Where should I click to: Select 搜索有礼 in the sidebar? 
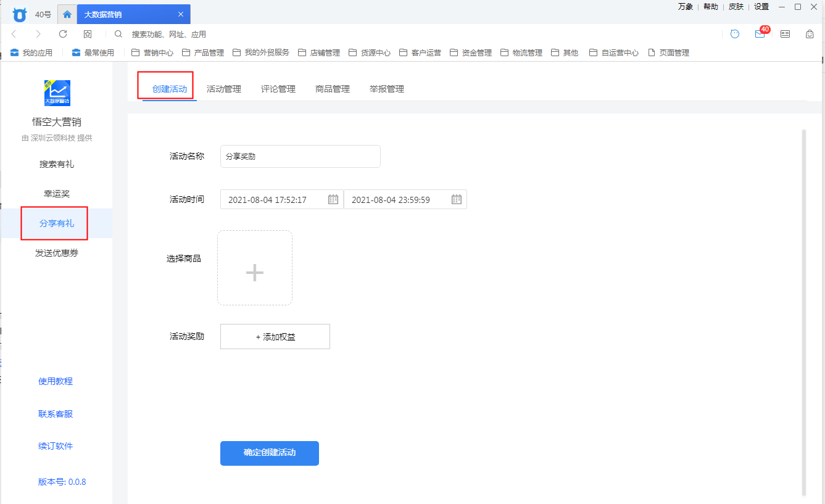[x=57, y=164]
